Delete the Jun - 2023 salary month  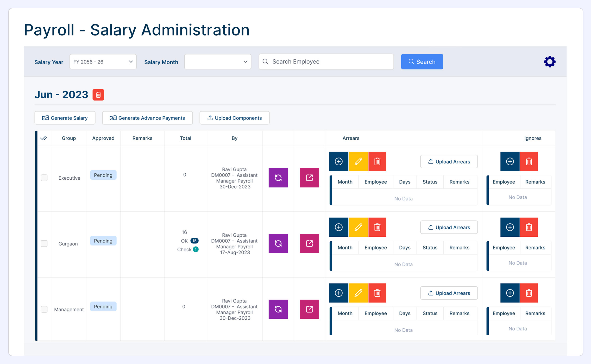pyautogui.click(x=98, y=95)
